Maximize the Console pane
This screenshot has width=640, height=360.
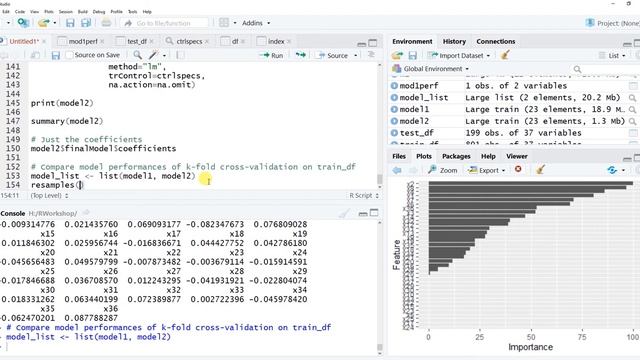[x=373, y=213]
